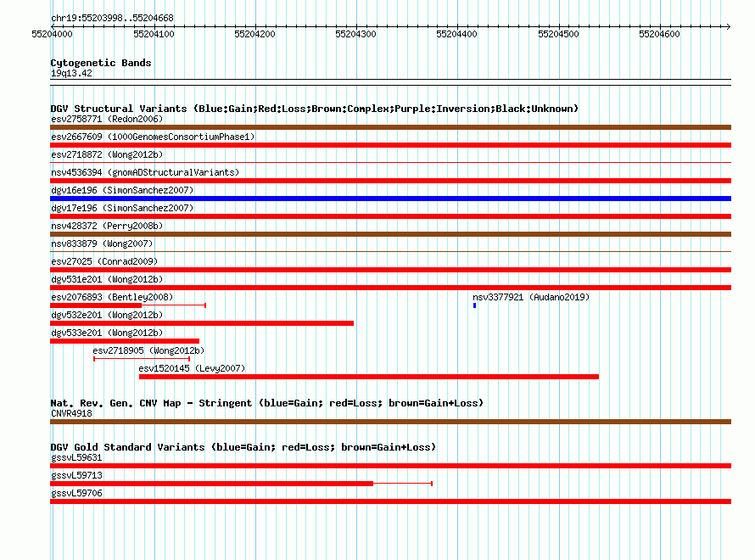Select the gssvL59706 gold standard label

tap(76, 493)
